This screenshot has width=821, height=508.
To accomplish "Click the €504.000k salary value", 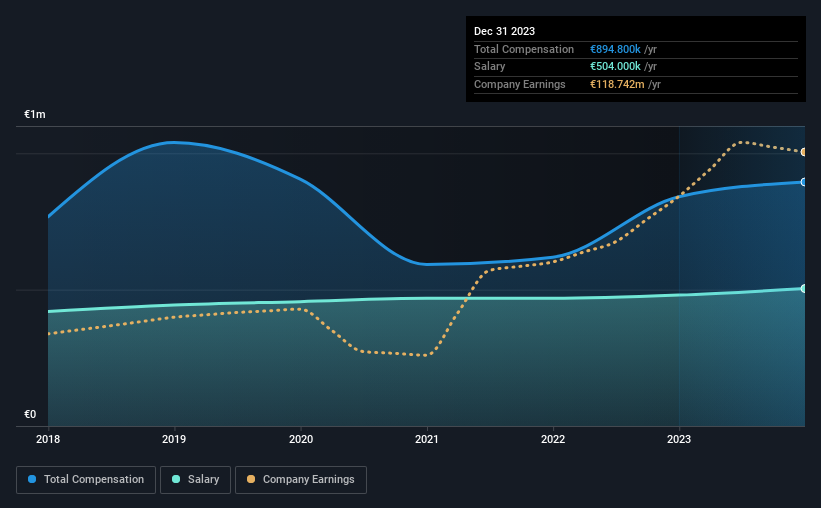I will coord(615,67).
